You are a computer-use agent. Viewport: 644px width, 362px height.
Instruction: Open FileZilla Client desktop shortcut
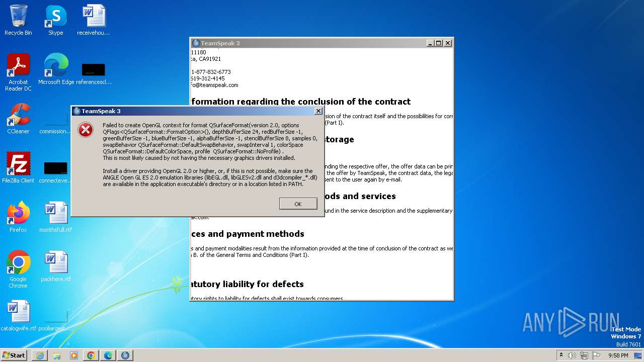click(18, 168)
